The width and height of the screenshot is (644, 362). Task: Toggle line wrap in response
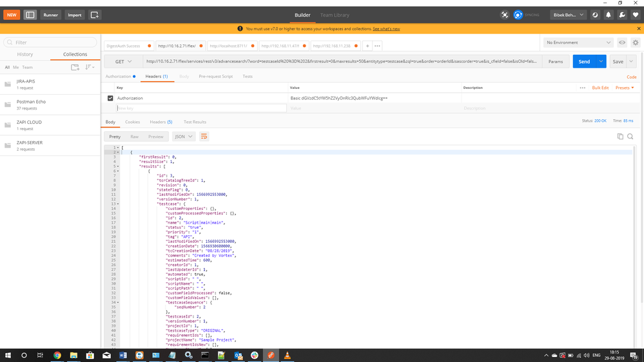204,137
